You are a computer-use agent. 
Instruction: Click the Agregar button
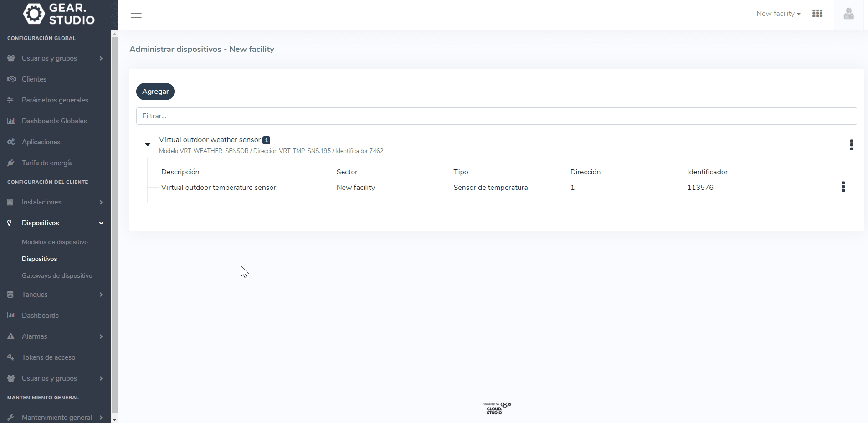pos(155,92)
